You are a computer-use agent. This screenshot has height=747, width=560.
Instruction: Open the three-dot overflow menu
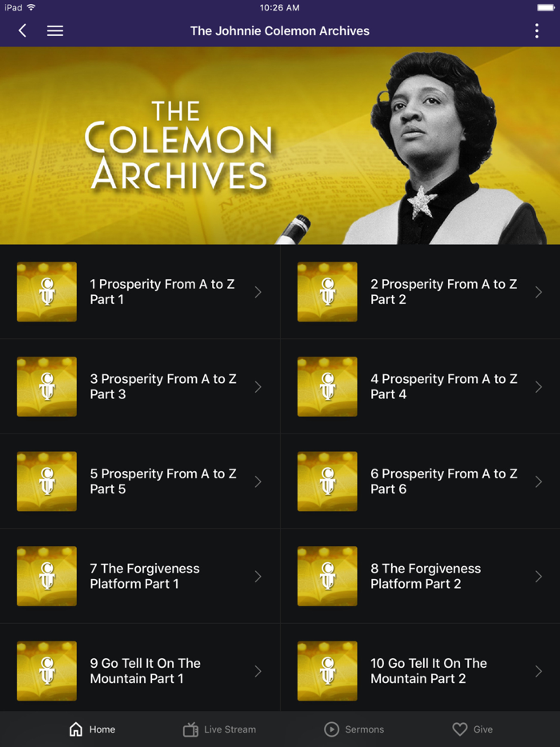(537, 31)
